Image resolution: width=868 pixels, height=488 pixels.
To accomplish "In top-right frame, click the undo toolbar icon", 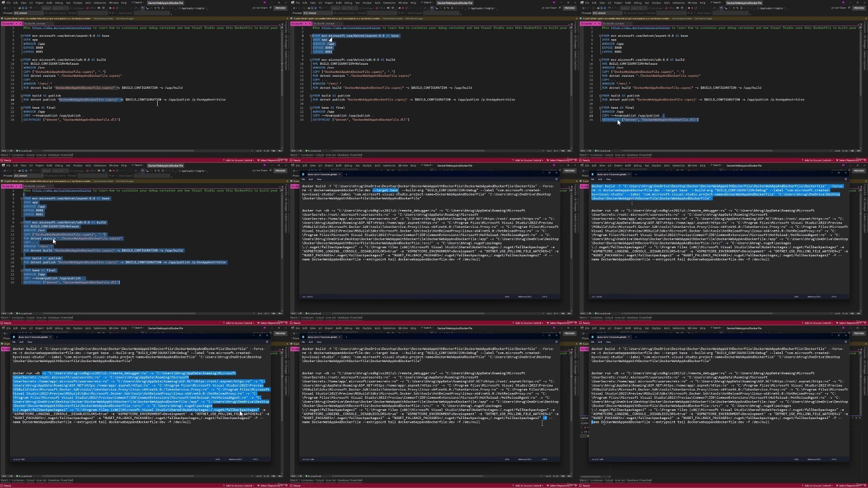I will point(609,8).
